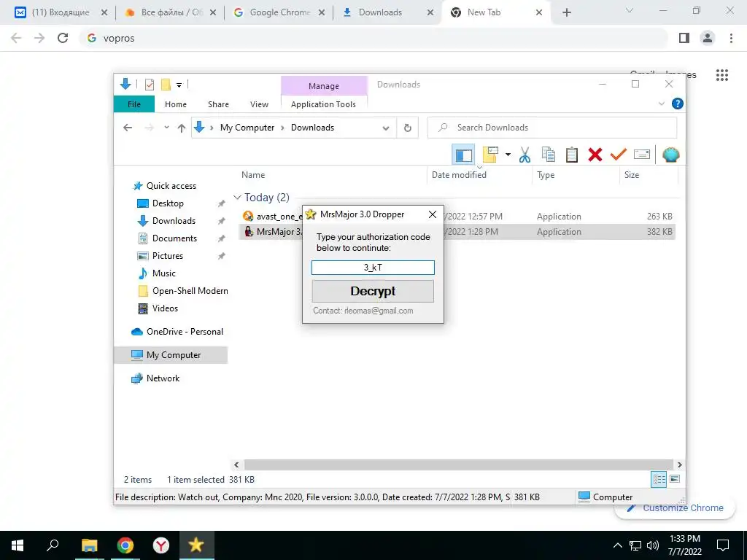Sort by Type column header
Viewport: 747px width, 560px height.
coord(546,175)
